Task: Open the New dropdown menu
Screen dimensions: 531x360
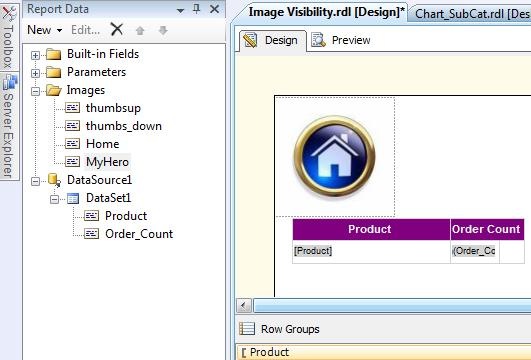Action: [x=45, y=30]
